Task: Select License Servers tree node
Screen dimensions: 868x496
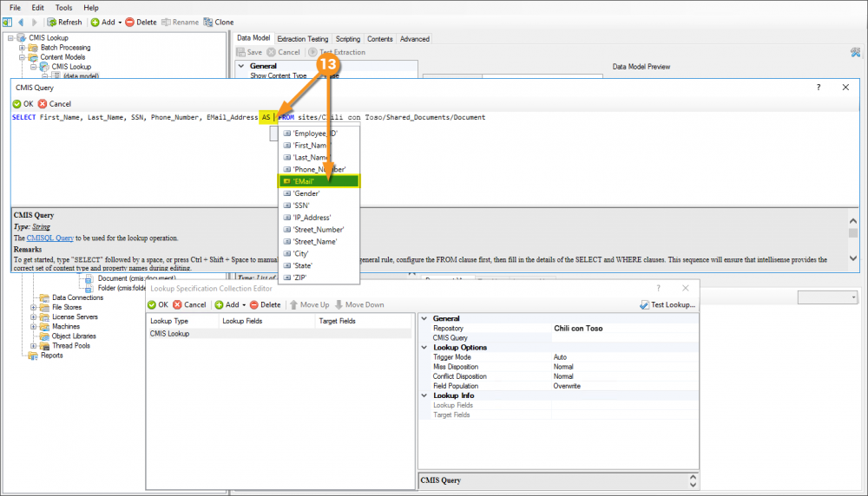Action: coord(75,317)
